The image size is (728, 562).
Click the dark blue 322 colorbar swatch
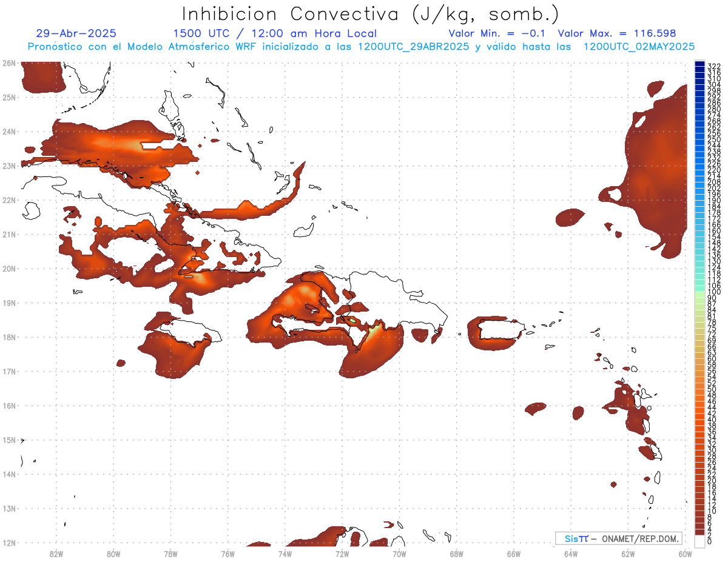tap(699, 65)
